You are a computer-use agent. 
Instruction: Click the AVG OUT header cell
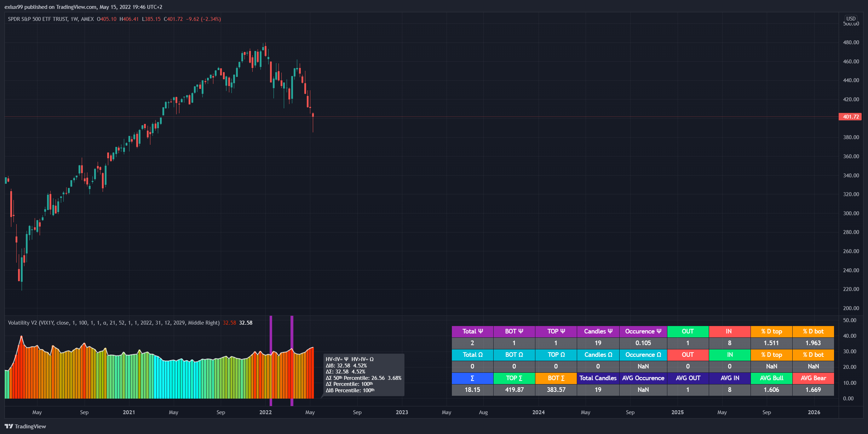click(688, 378)
